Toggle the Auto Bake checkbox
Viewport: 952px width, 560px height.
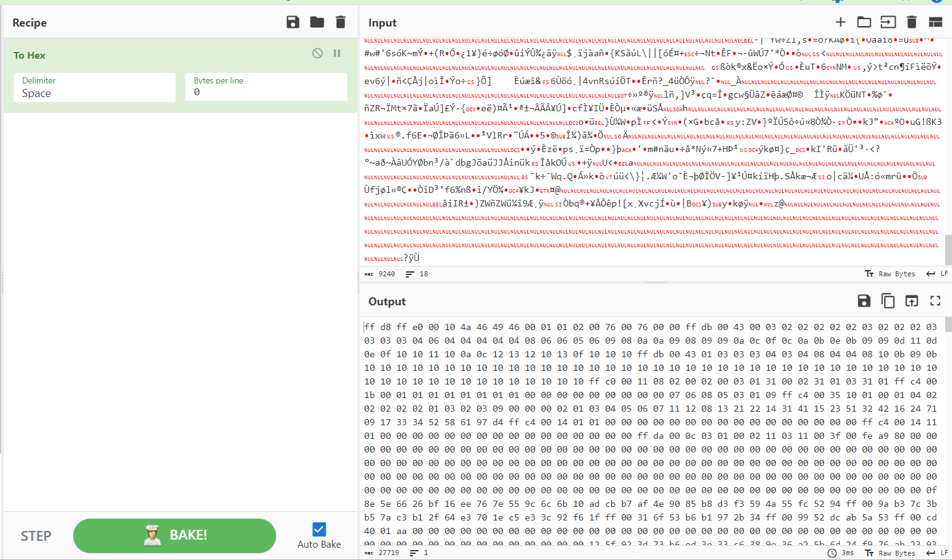pos(319,530)
